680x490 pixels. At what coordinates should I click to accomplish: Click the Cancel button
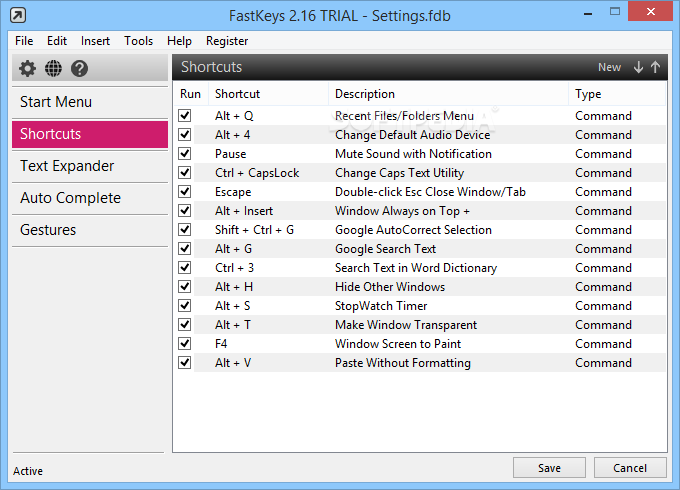click(x=630, y=468)
